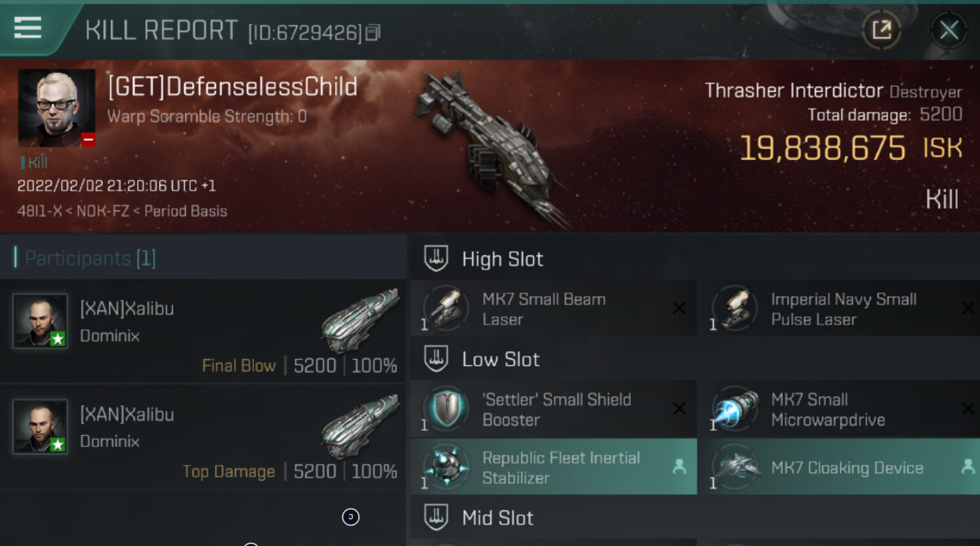Open DefenselessChild's character portrait
This screenshot has height=546, width=980.
56,108
